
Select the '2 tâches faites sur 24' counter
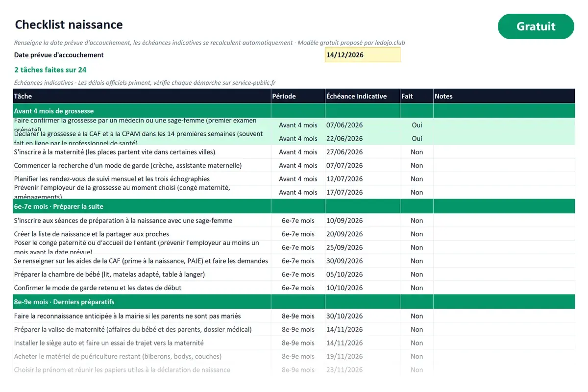[x=50, y=70]
